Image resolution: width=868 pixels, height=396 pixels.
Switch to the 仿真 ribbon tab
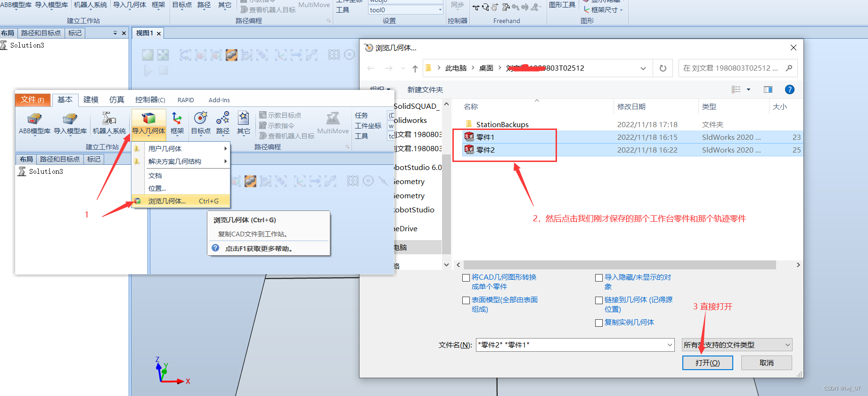(117, 100)
